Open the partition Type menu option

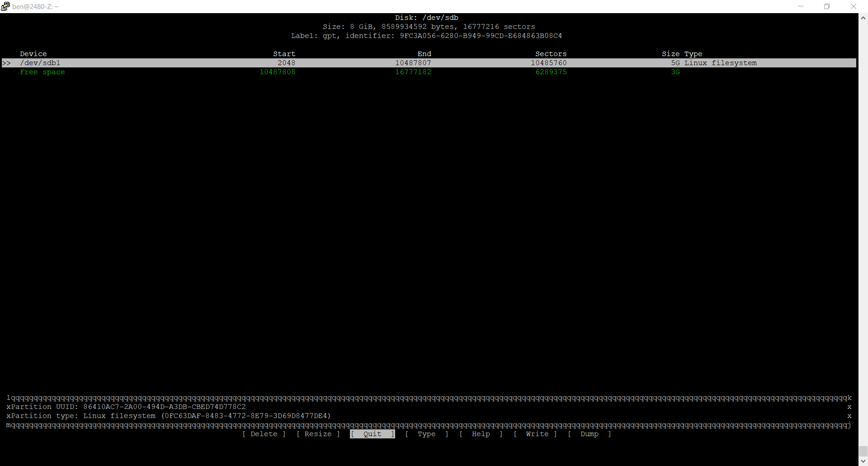click(426, 434)
